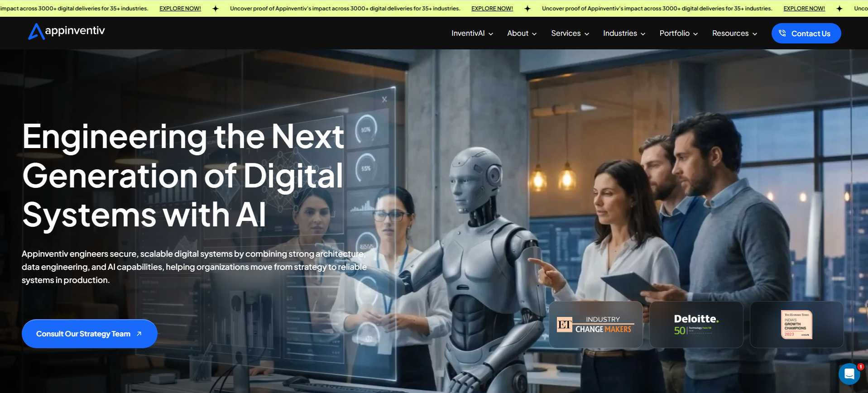The height and width of the screenshot is (393, 868).
Task: Open the About menu
Action: (522, 34)
